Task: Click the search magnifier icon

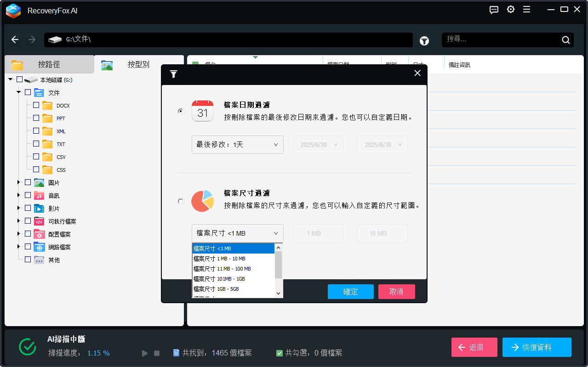Action: [x=565, y=40]
